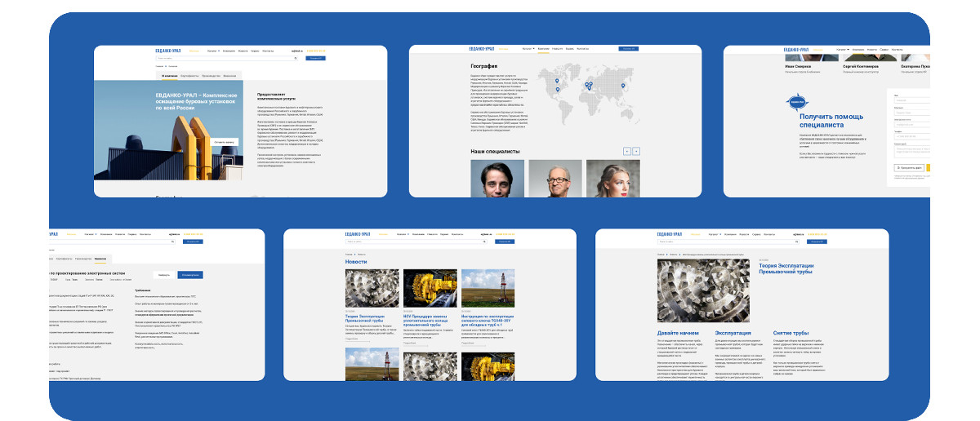Click name Сергей Контемиров in specialist mockup

click(861, 66)
